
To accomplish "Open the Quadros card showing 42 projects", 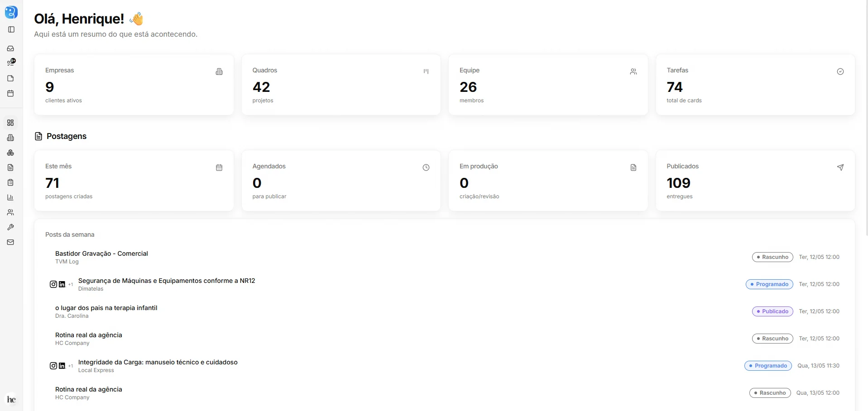I will tap(341, 85).
